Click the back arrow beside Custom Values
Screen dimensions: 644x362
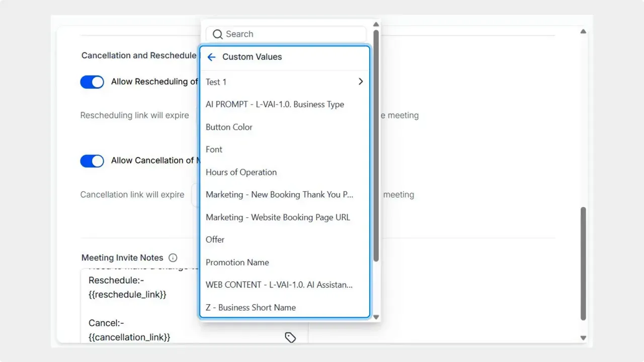(x=211, y=57)
